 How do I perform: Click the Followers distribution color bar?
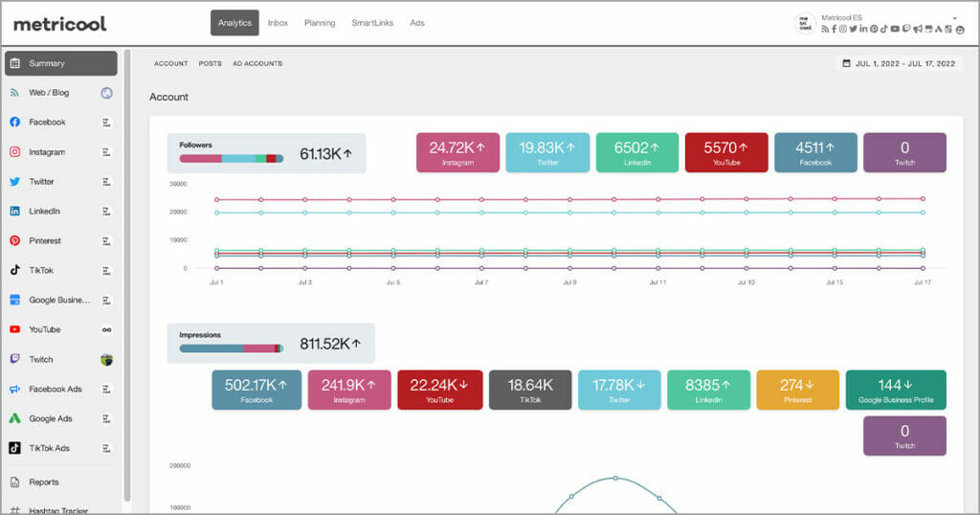231,158
